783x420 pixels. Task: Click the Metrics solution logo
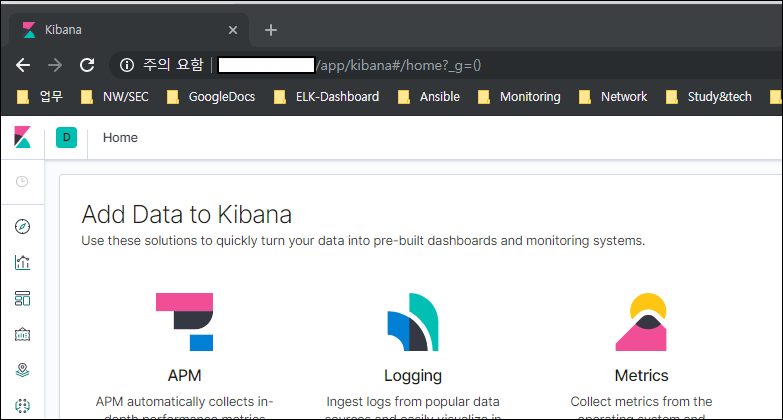[x=641, y=322]
